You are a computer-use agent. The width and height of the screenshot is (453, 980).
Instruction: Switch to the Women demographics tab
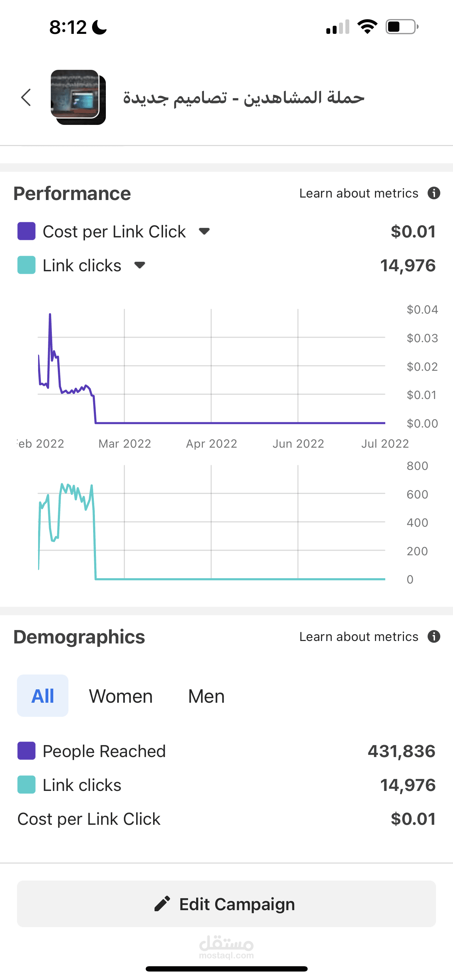(x=121, y=696)
